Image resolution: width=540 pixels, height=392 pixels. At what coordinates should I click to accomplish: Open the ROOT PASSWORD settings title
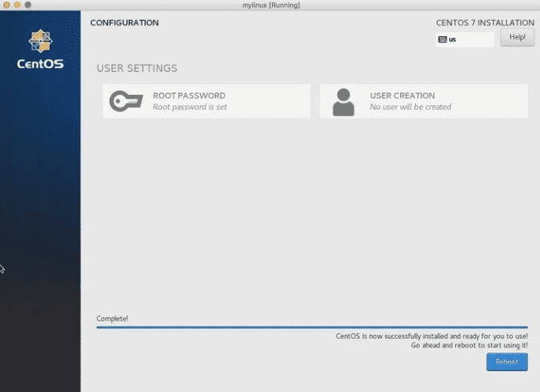(x=189, y=96)
